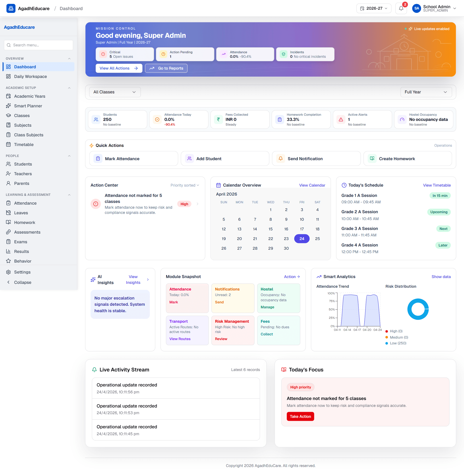
Task: Open Smart Planner in sidebar
Action: pyautogui.click(x=38, y=106)
